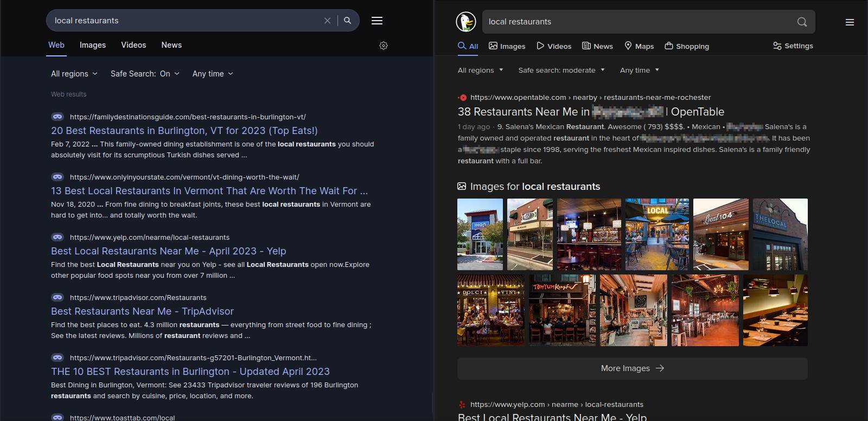Viewport: 868px width, 421px height.
Task: Open left window settings gear icon
Action: 384,46
